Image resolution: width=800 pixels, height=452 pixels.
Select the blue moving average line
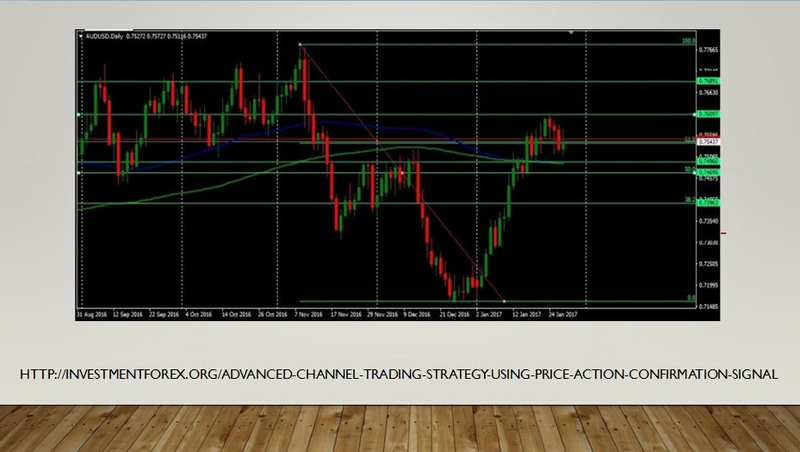point(250,133)
